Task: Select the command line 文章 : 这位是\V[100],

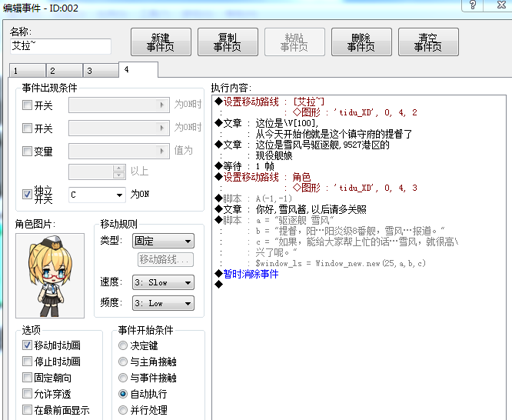Action: tap(267, 124)
